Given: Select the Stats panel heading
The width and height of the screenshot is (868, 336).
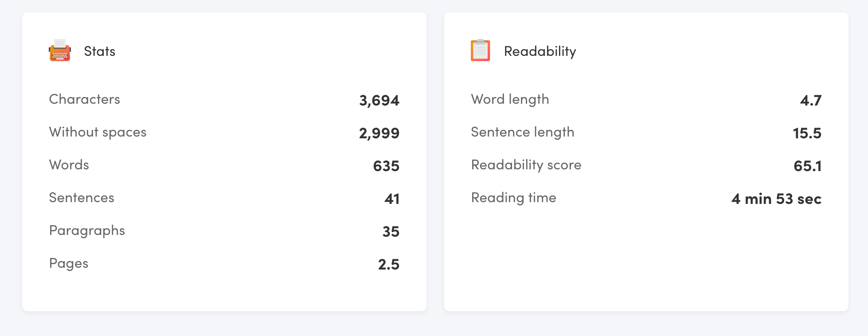Looking at the screenshot, I should coord(100,51).
